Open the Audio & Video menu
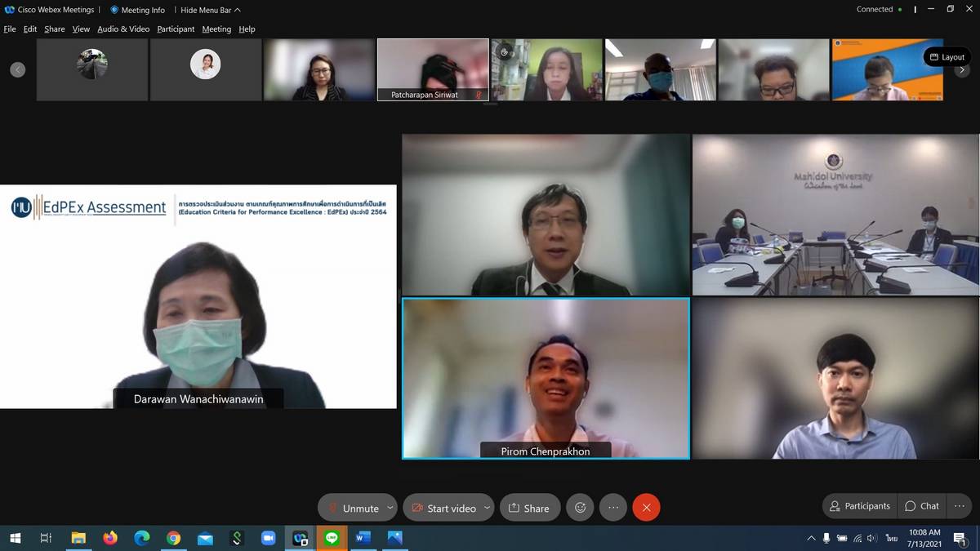Screen dimensions: 980x551 [123, 29]
